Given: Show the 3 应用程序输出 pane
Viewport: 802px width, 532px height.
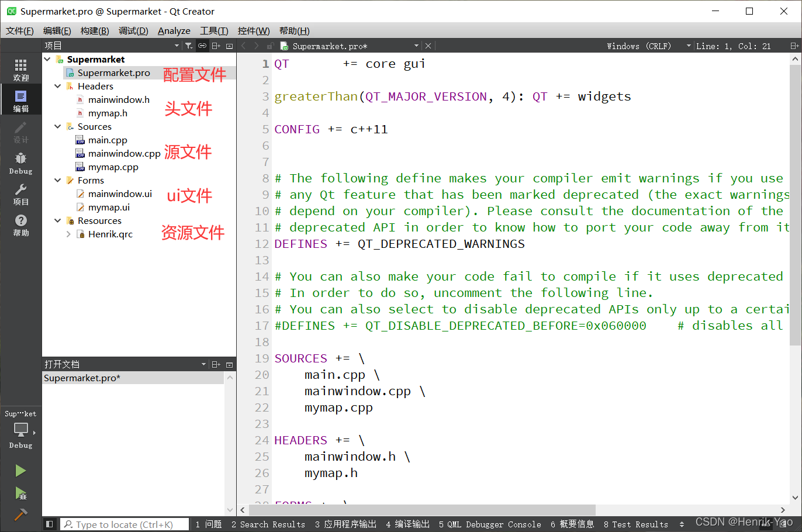Looking at the screenshot, I should tap(345, 524).
